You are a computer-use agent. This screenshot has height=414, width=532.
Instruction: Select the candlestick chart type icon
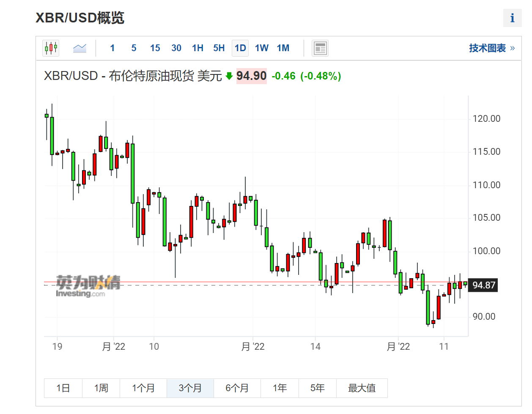(x=51, y=48)
